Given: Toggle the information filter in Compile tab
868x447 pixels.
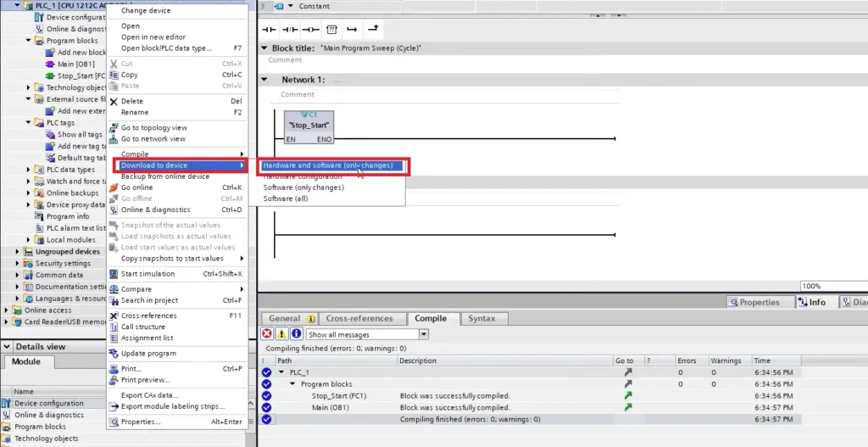Looking at the screenshot, I should click(296, 334).
